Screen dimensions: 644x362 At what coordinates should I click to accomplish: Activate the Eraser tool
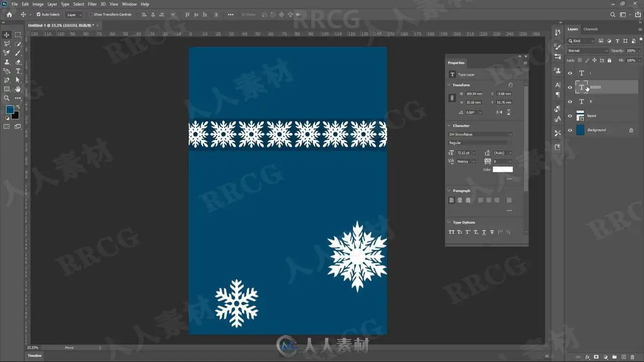click(x=18, y=62)
